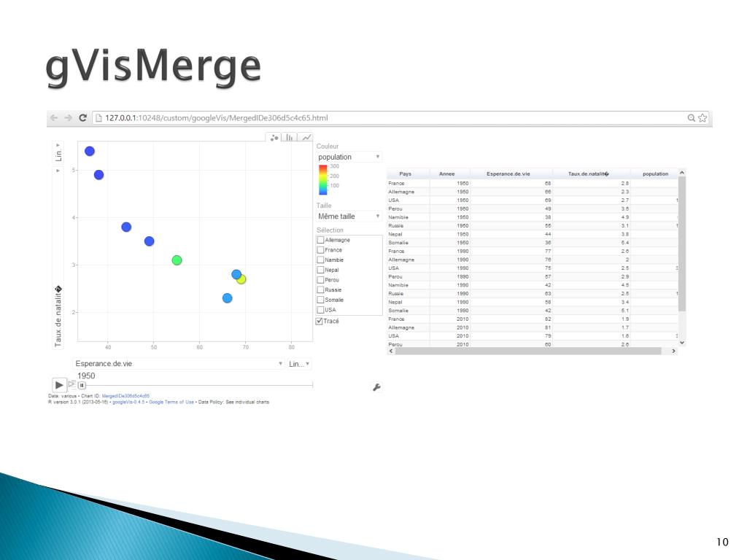This screenshot has width=747, height=560.
Task: Open chart settings wrench icon
Action: pos(376,387)
